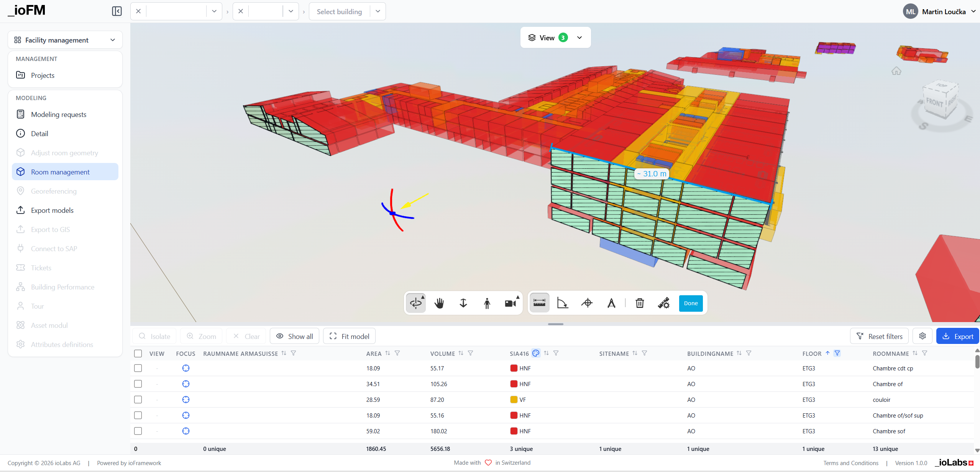Select the first person walk tool
This screenshot has height=472, width=980.
pyautogui.click(x=487, y=303)
